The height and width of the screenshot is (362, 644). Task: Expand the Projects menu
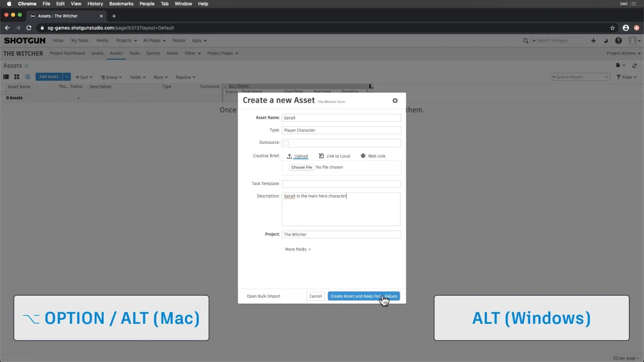tap(127, 41)
